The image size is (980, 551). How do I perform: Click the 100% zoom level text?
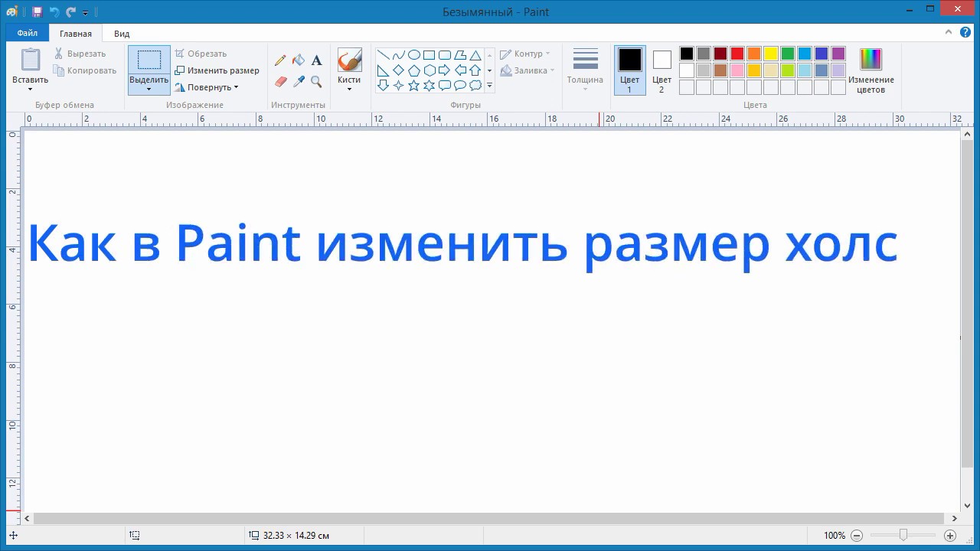(x=835, y=536)
